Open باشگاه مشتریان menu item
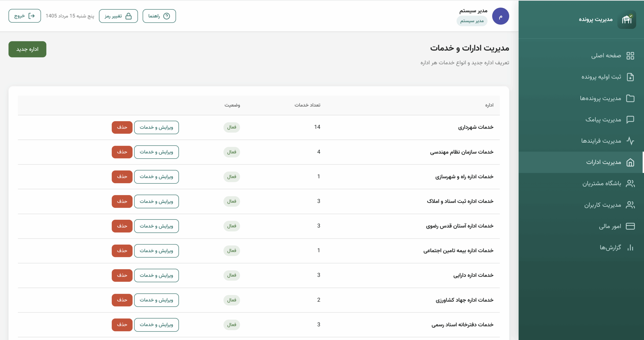 click(581, 183)
